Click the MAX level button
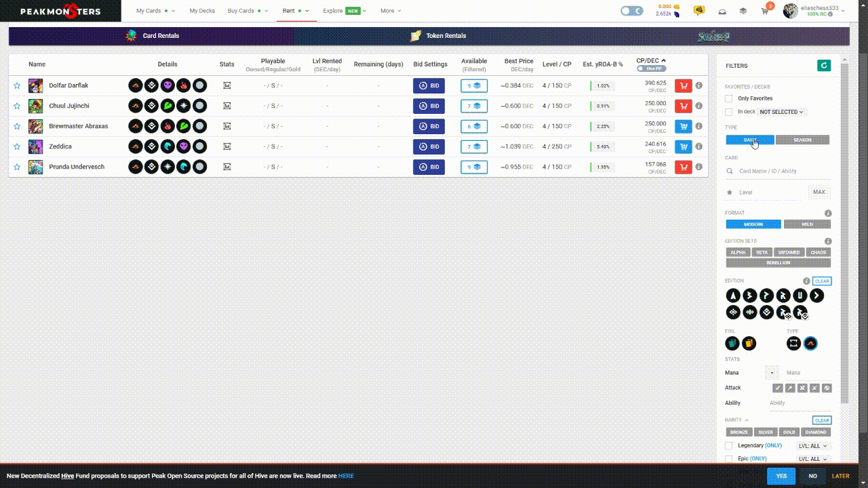The width and height of the screenshot is (868, 488). [x=819, y=192]
